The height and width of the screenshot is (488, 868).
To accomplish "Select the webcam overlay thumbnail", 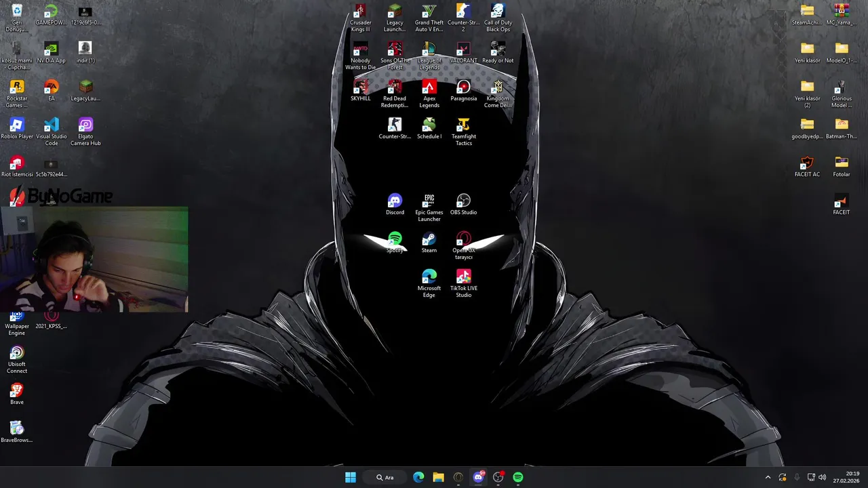I will point(94,260).
